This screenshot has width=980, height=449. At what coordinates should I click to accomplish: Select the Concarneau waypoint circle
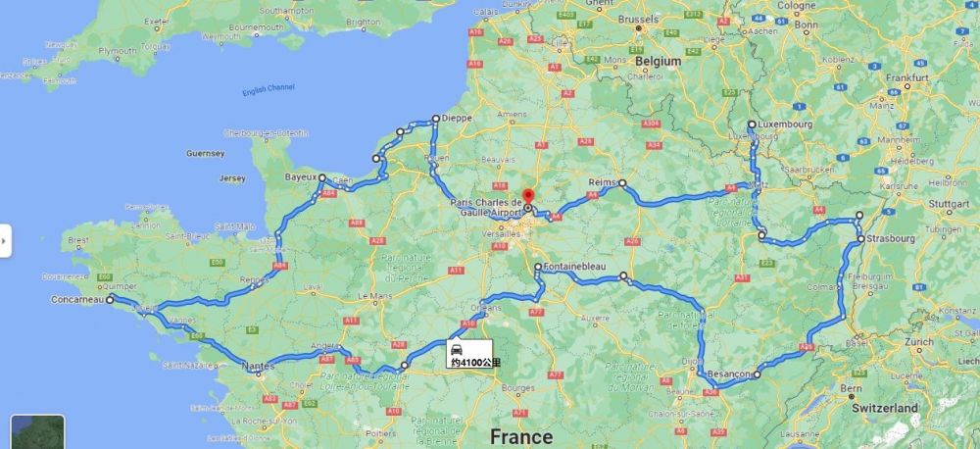coord(110,300)
